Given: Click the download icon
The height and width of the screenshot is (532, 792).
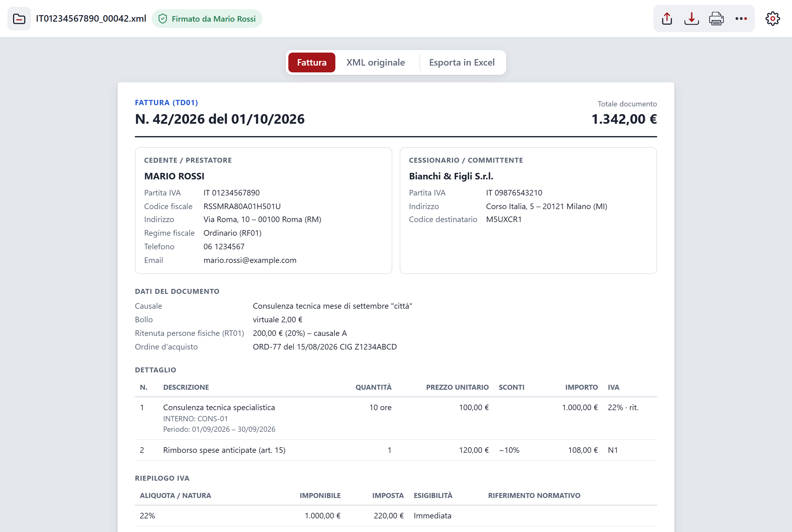Looking at the screenshot, I should pyautogui.click(x=691, y=19).
